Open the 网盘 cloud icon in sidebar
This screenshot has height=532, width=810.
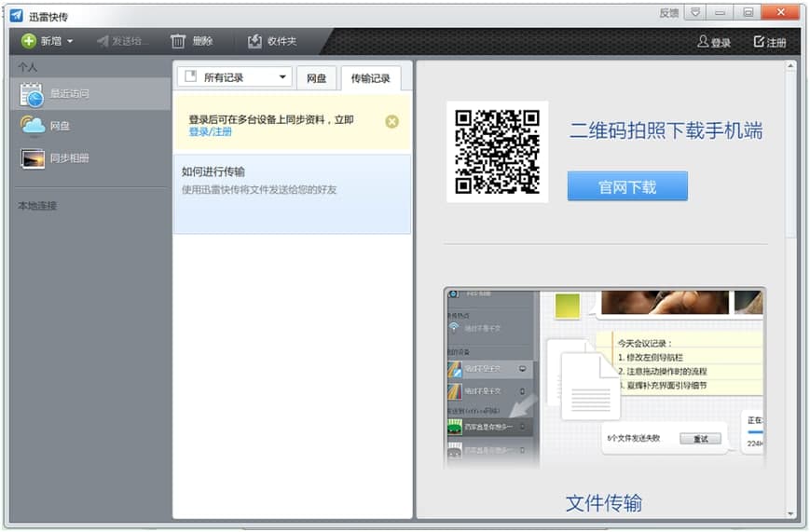click(33, 126)
